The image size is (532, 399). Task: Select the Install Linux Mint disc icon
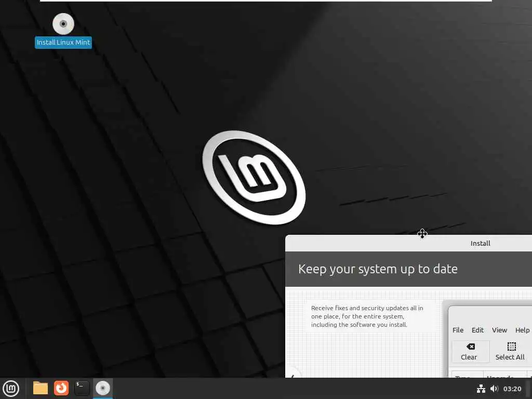(63, 24)
